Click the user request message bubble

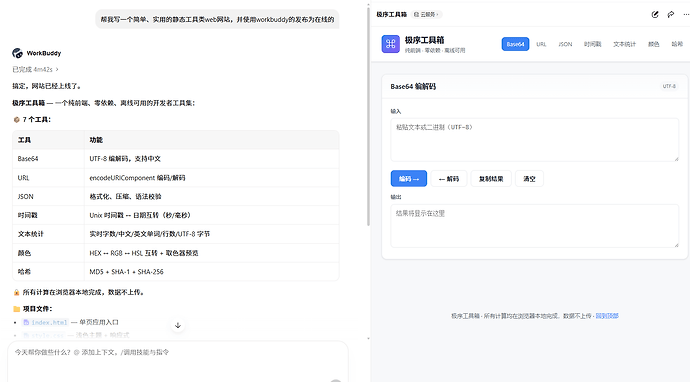pyautogui.click(x=217, y=19)
